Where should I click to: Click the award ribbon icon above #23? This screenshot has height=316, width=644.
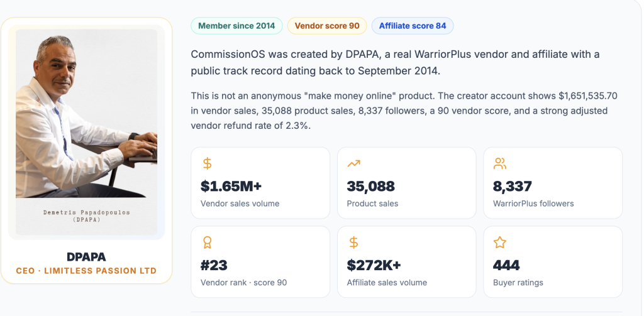tap(208, 242)
